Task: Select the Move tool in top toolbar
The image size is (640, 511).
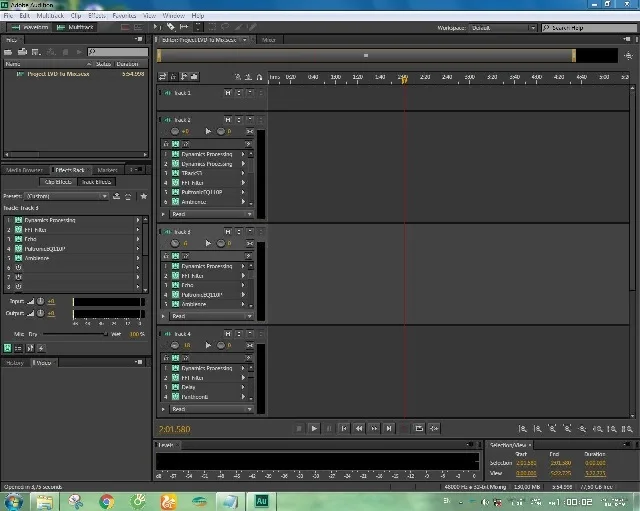Action: [x=157, y=27]
